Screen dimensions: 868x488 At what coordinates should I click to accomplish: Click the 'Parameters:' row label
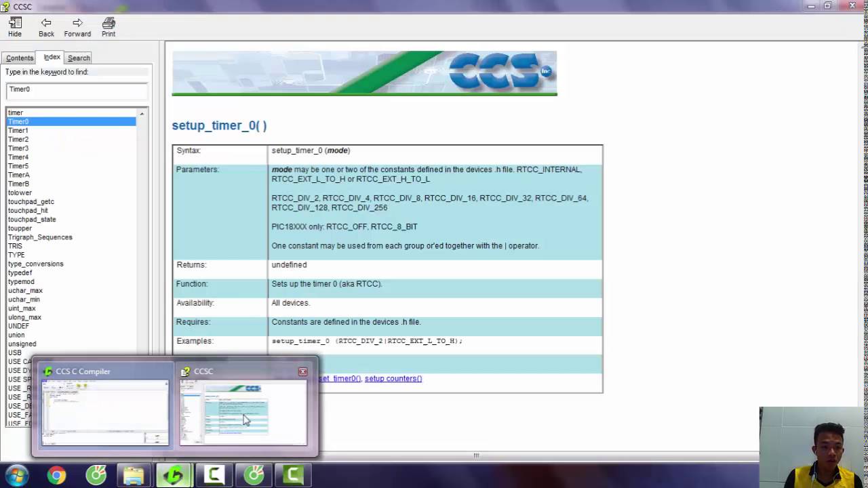coord(197,169)
